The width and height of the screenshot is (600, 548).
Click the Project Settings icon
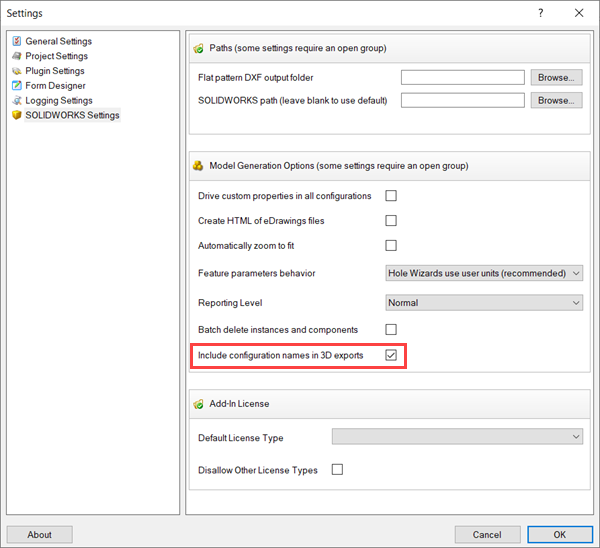(x=16, y=56)
